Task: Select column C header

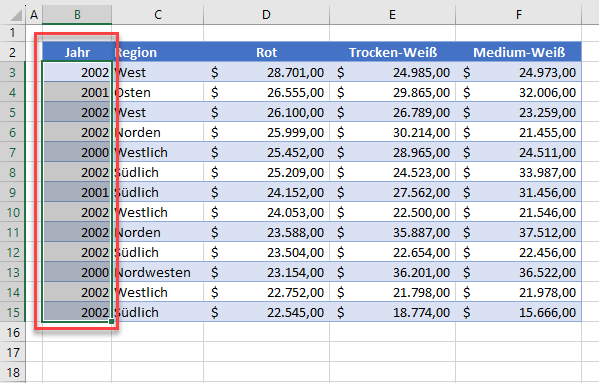Action: point(158,15)
